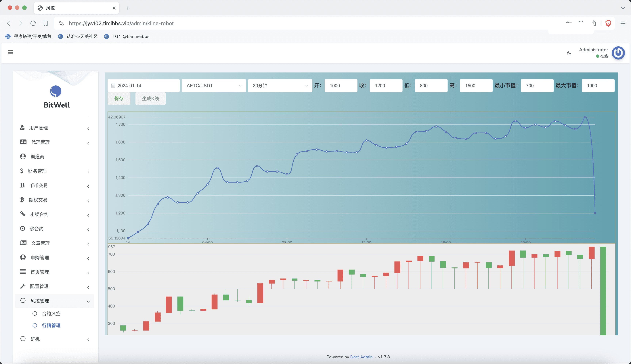Click the 财务管理 dollar icon
The height and width of the screenshot is (364, 631).
tap(22, 171)
